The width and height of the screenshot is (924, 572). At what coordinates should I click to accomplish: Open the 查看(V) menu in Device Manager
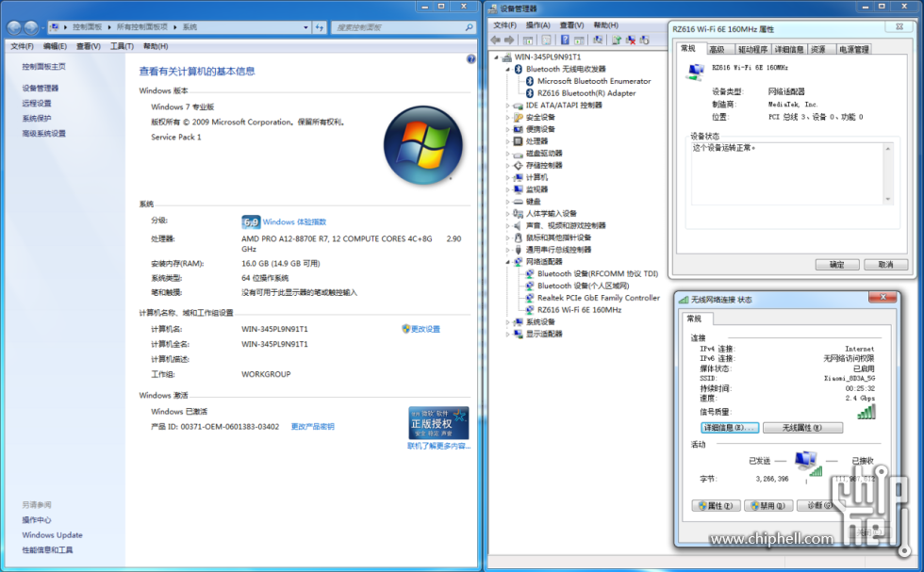click(x=571, y=25)
